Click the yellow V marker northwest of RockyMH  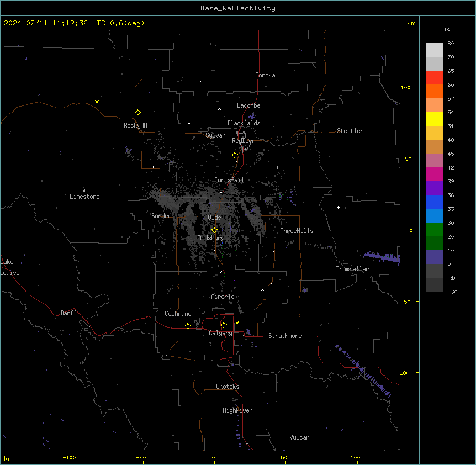[x=97, y=102]
